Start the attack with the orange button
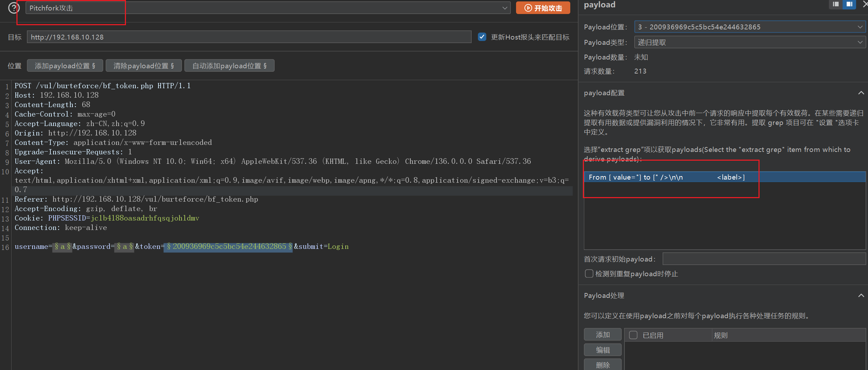 (543, 8)
